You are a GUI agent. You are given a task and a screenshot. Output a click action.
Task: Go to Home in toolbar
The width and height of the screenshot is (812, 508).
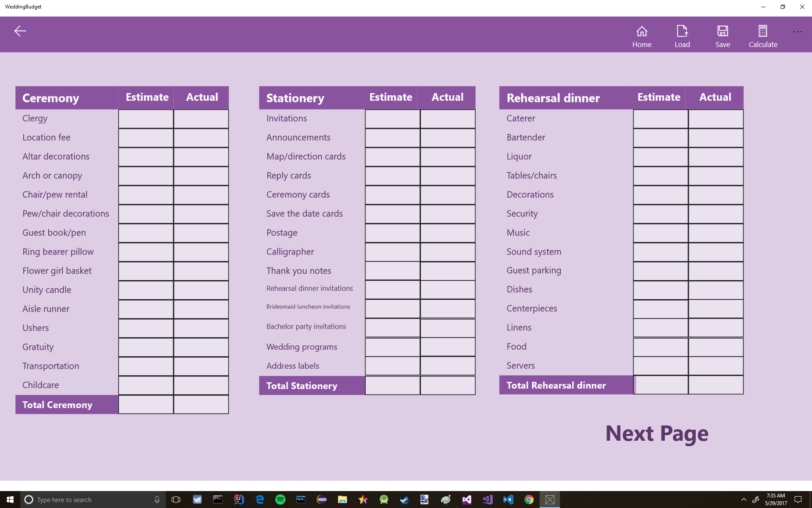[642, 36]
